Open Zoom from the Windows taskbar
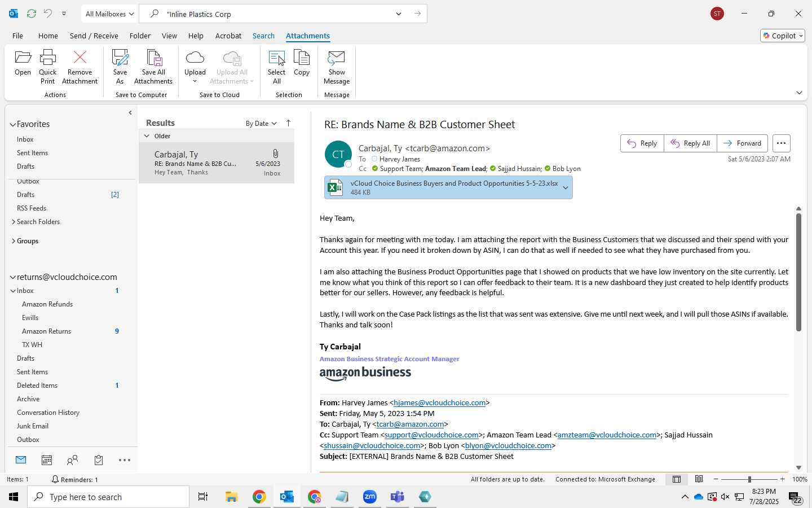Screen dimensions: 812x508 tap(370, 497)
